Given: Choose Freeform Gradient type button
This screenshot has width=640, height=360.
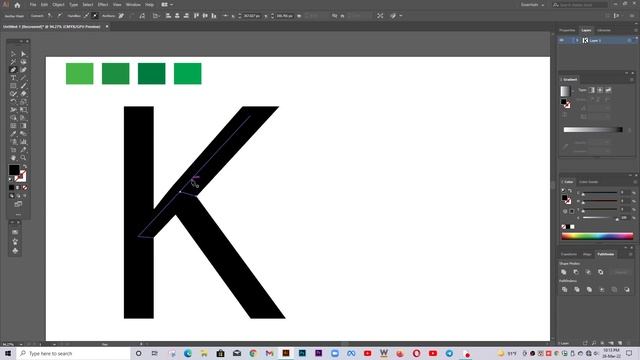Looking at the screenshot, I should 608,90.
